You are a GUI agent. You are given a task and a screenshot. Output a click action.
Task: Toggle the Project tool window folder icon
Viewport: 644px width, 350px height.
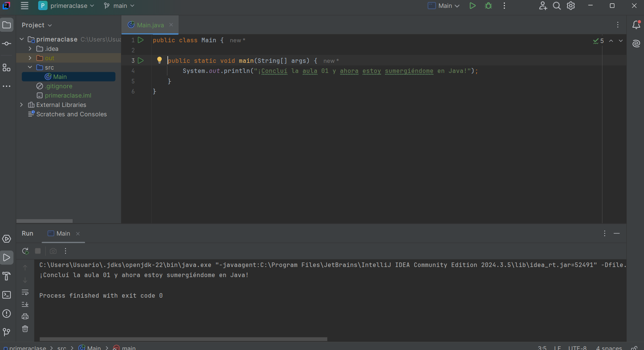[x=7, y=25]
